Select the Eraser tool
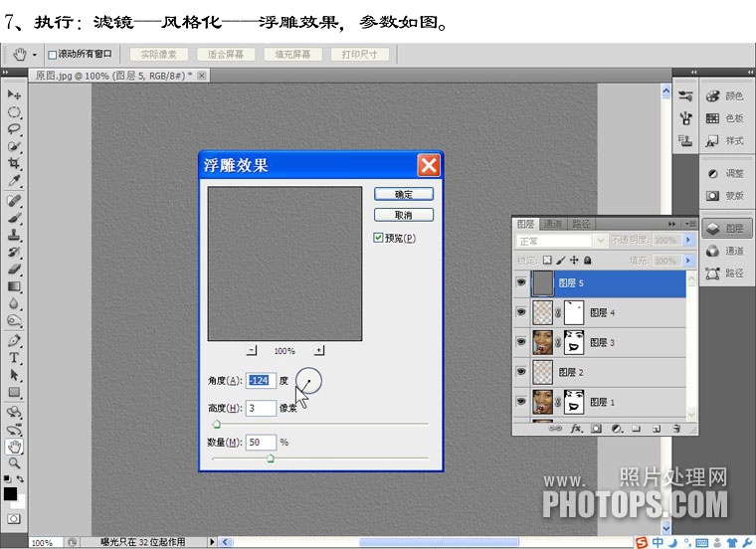Viewport: 756px width, 549px height. (x=14, y=269)
